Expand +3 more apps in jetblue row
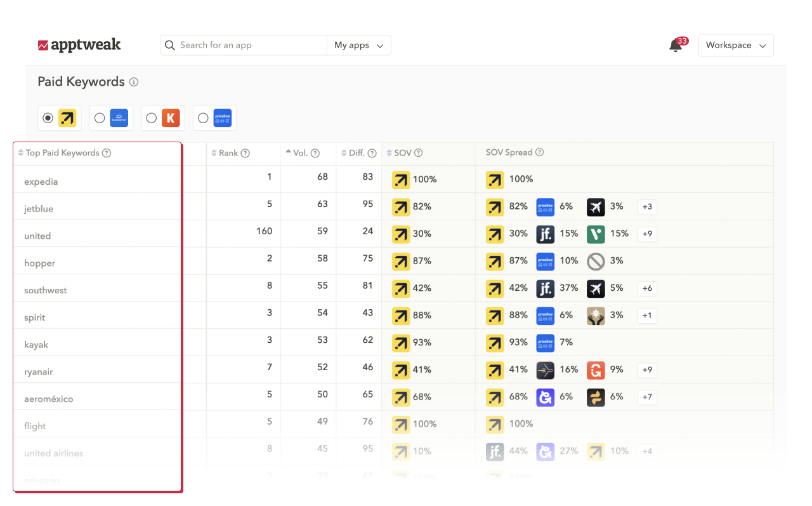The height and width of the screenshot is (506, 812). [647, 207]
